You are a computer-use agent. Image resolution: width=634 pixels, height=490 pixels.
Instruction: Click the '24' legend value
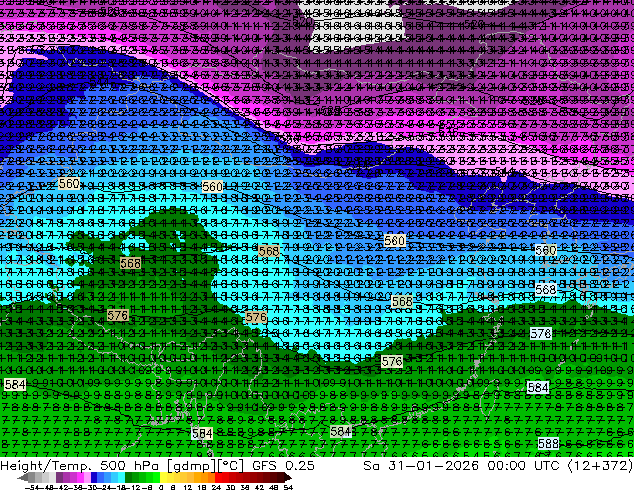(216, 487)
